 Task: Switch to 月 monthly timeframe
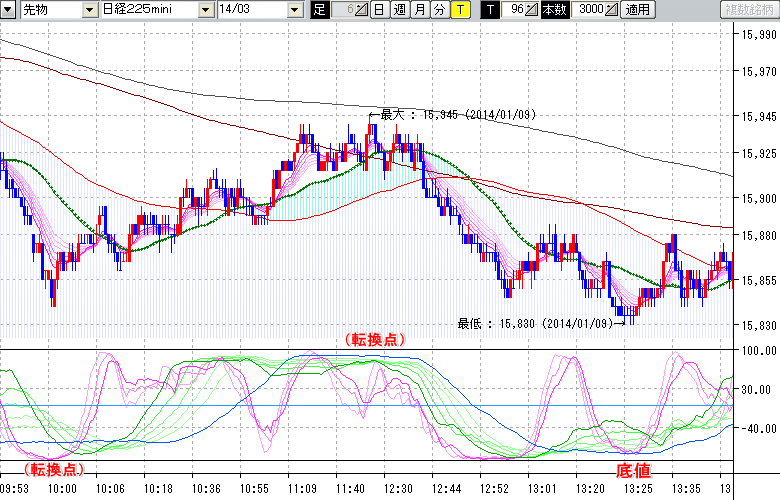pos(420,10)
